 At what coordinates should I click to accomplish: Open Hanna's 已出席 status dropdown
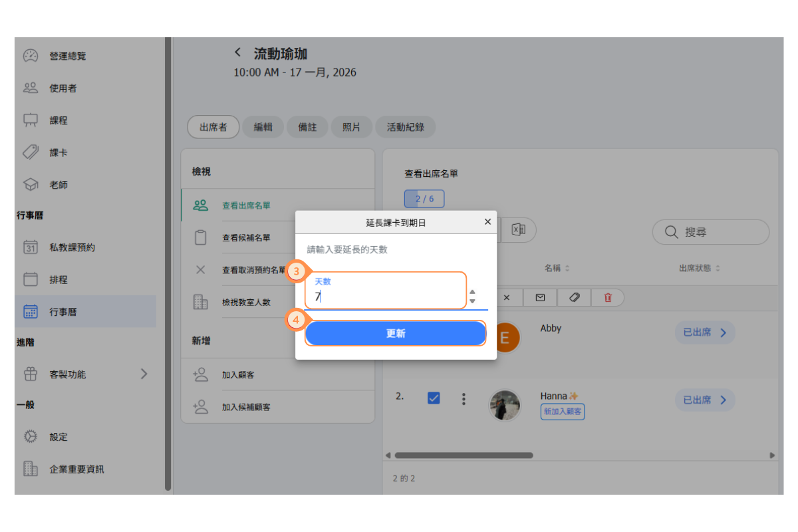tap(704, 400)
